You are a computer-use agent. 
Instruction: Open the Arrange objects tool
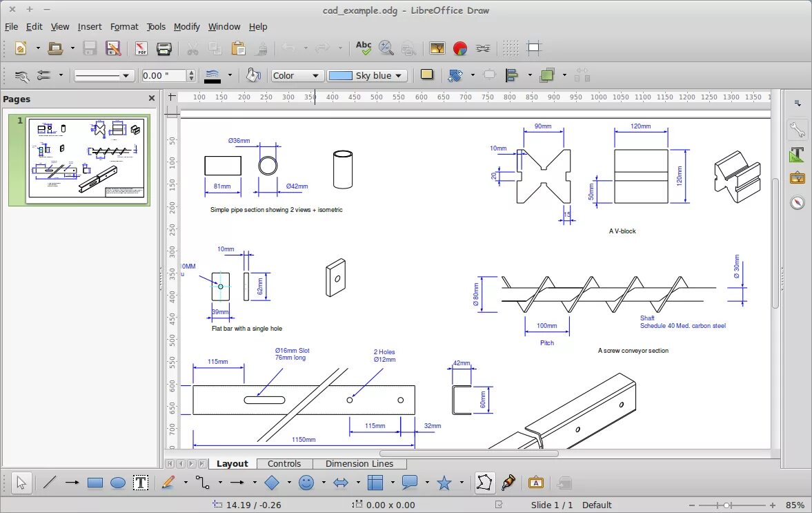(547, 76)
